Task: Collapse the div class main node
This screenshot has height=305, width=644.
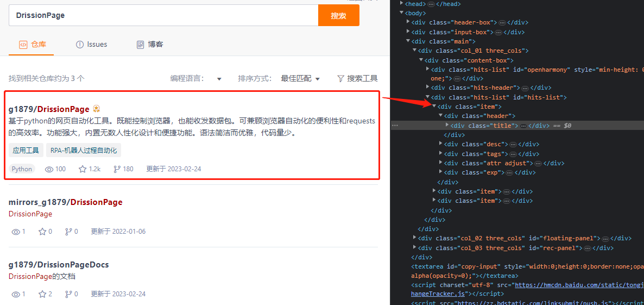Action: 408,41
